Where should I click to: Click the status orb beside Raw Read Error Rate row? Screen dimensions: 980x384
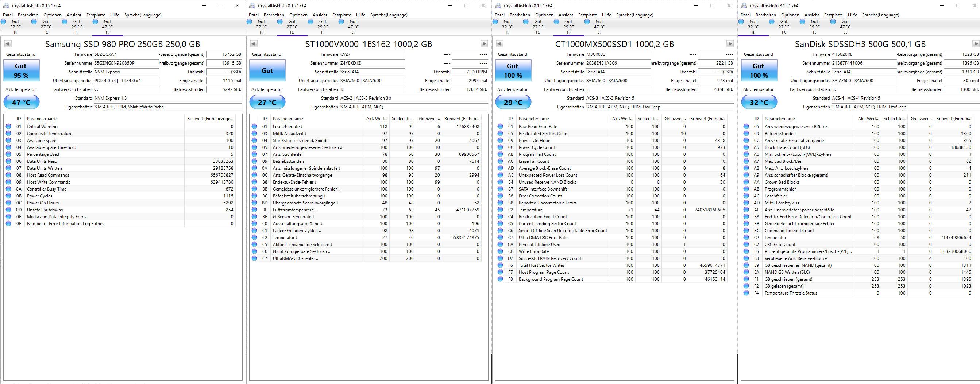point(501,127)
